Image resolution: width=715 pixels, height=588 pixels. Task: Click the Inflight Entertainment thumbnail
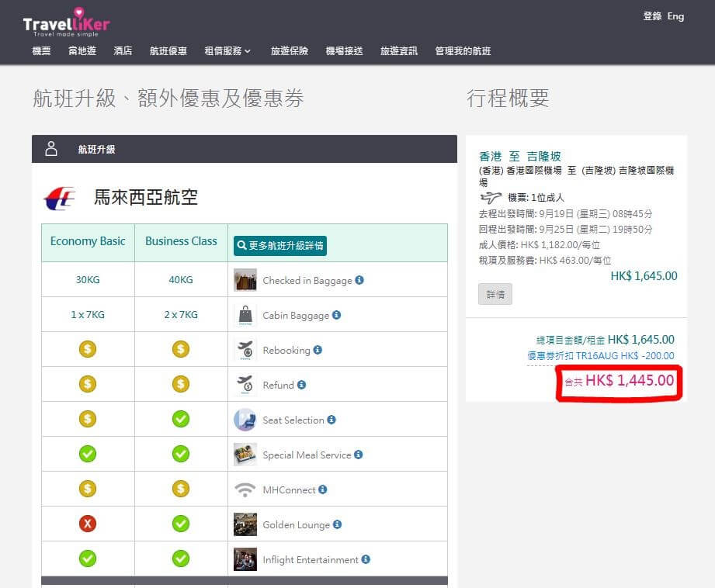245,559
